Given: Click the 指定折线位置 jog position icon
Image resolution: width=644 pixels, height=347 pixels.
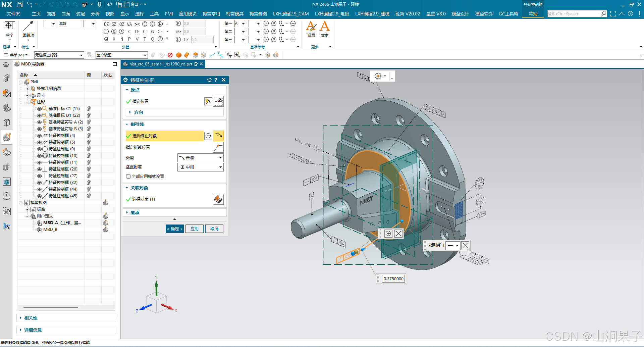Looking at the screenshot, I should tap(218, 147).
